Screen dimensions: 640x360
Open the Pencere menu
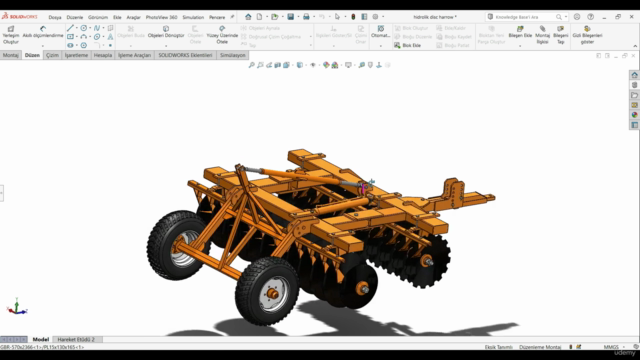point(217,17)
